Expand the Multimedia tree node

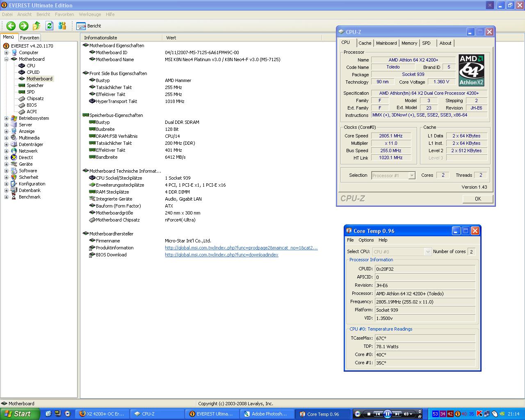pyautogui.click(x=6, y=138)
